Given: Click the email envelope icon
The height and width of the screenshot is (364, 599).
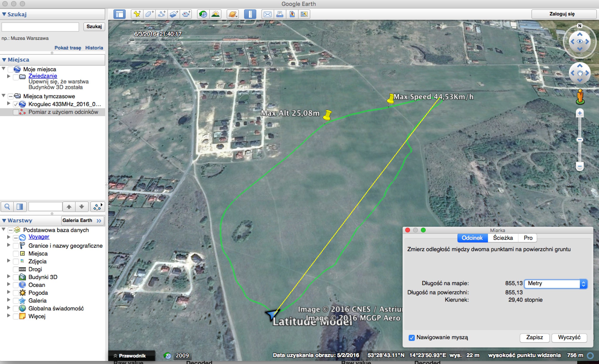Looking at the screenshot, I should click(x=267, y=14).
